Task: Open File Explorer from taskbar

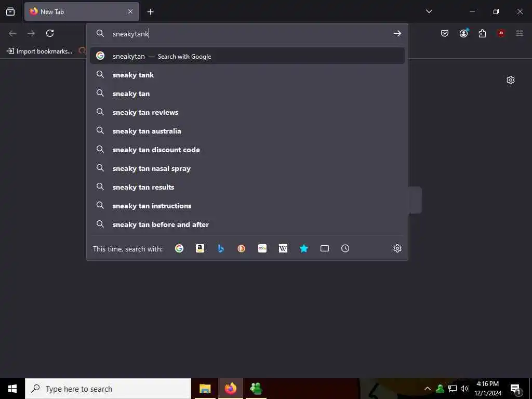Action: (x=205, y=389)
